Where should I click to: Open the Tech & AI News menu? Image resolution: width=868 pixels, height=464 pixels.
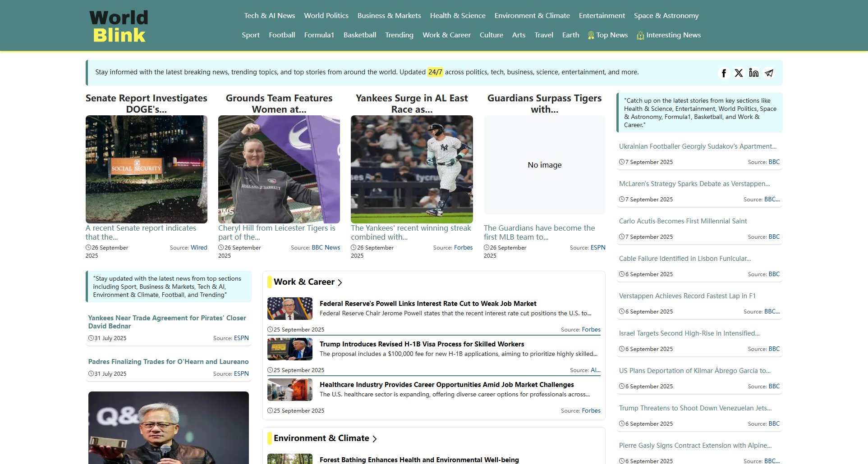270,16
